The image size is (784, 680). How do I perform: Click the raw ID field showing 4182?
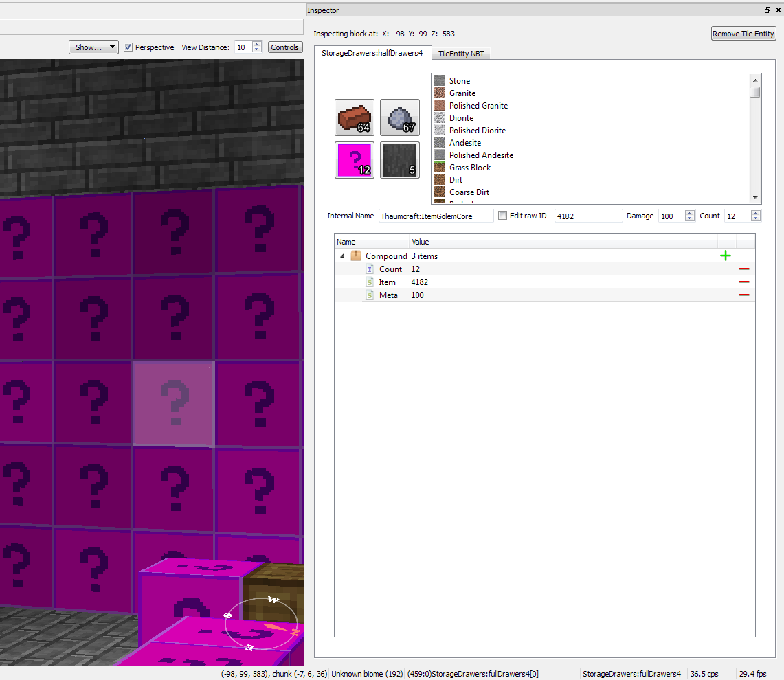pyautogui.click(x=588, y=216)
